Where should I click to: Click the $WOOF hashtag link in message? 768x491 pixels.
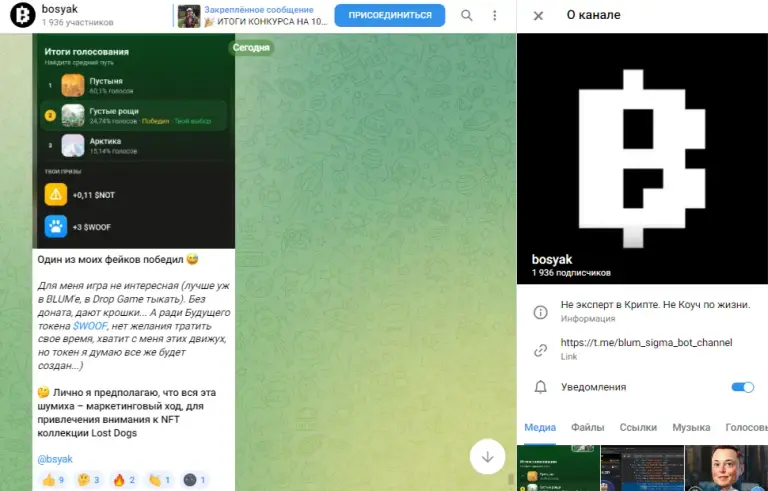pyautogui.click(x=90, y=326)
